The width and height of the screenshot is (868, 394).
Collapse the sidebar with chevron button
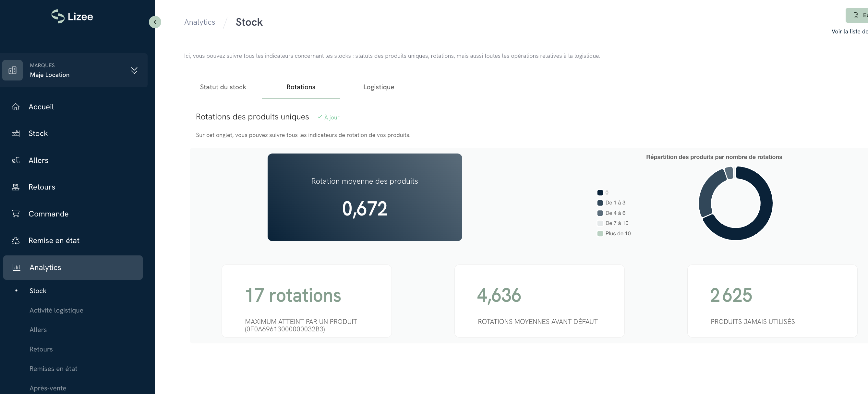[155, 22]
